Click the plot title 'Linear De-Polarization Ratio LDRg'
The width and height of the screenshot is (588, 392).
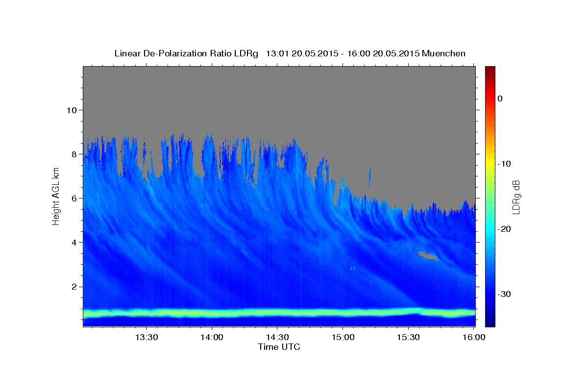(x=186, y=53)
